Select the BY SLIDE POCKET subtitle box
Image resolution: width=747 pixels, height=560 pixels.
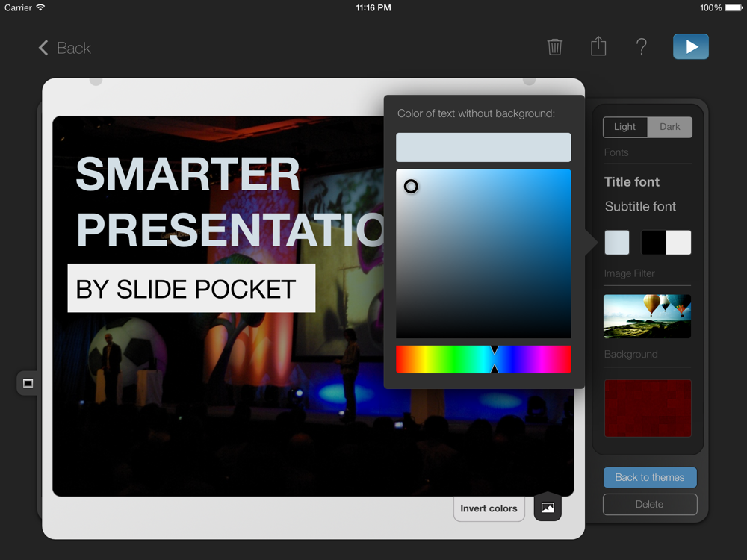(x=191, y=288)
